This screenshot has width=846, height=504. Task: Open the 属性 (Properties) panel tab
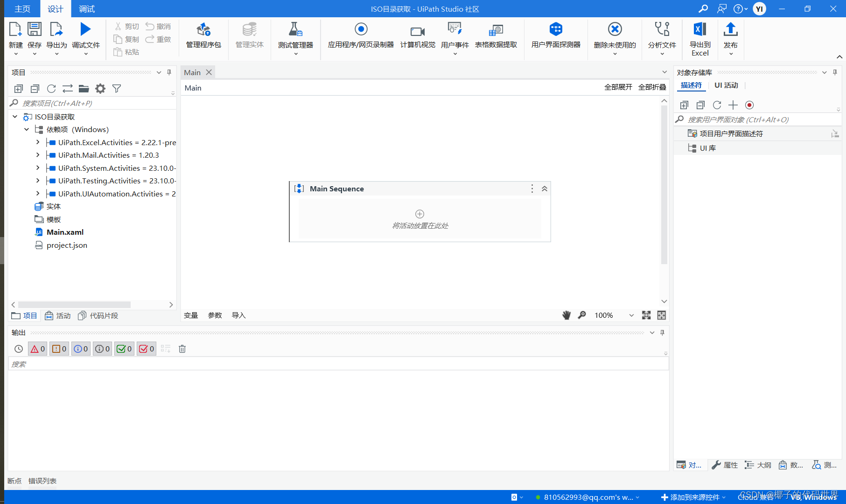point(725,465)
